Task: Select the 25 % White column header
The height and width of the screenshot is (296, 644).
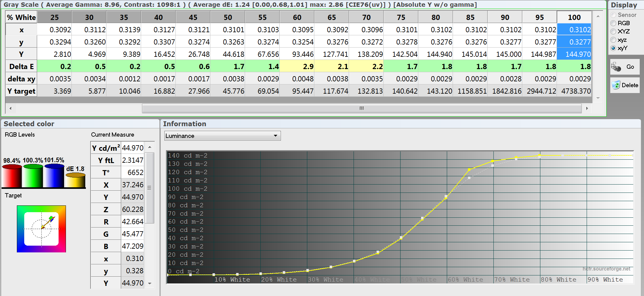Action: [55, 17]
